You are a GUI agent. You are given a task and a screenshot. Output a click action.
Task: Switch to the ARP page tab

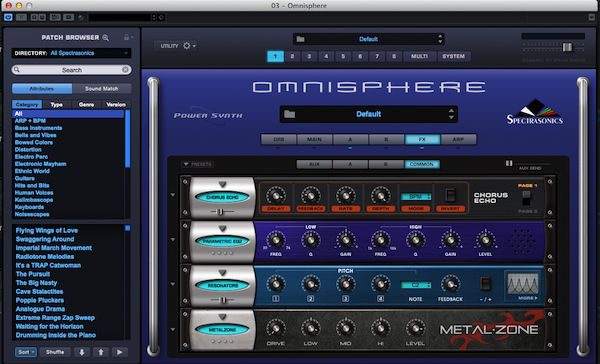point(458,139)
